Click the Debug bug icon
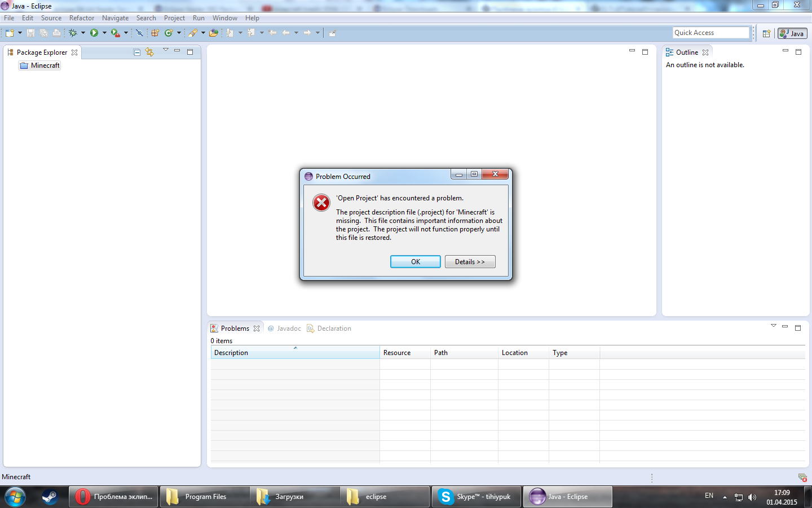 [73, 33]
